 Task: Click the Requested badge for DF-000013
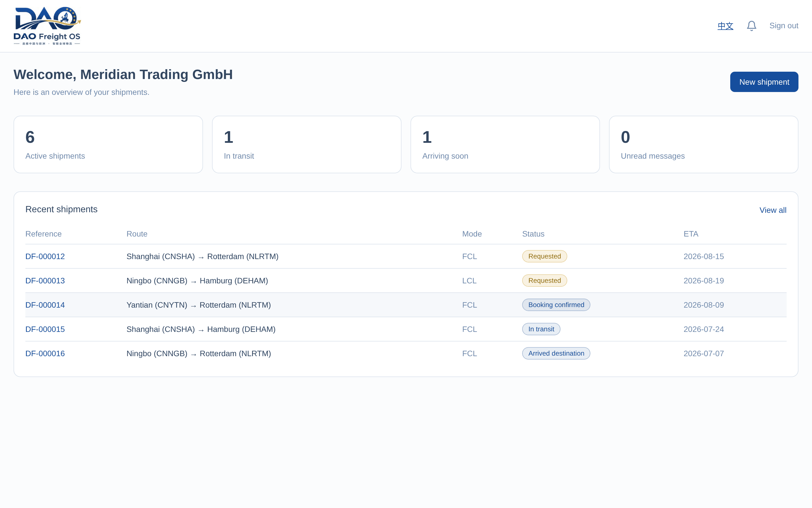pyautogui.click(x=544, y=281)
